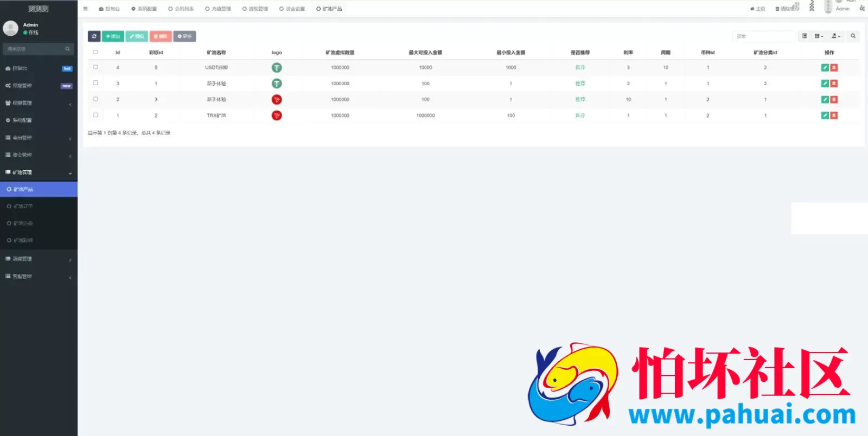Toggle 推荐 status in TRX矿池 row
868x436 pixels.
pos(580,116)
